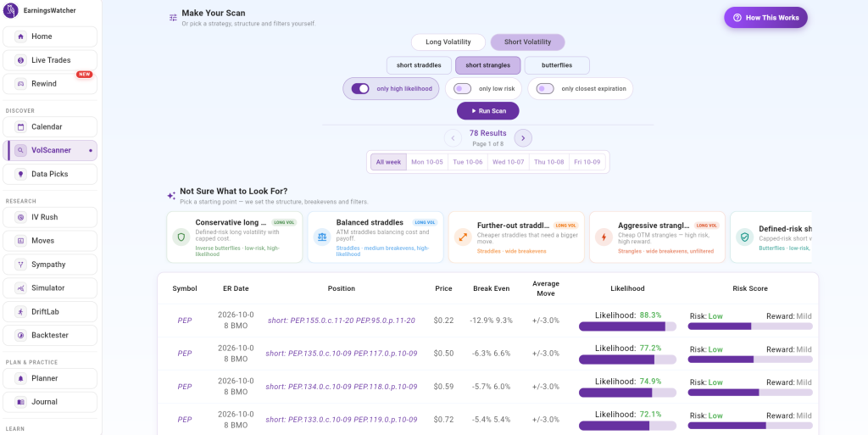Screen dimensions: 868x435
Task: Choose the short straddles structure
Action: tap(419, 65)
